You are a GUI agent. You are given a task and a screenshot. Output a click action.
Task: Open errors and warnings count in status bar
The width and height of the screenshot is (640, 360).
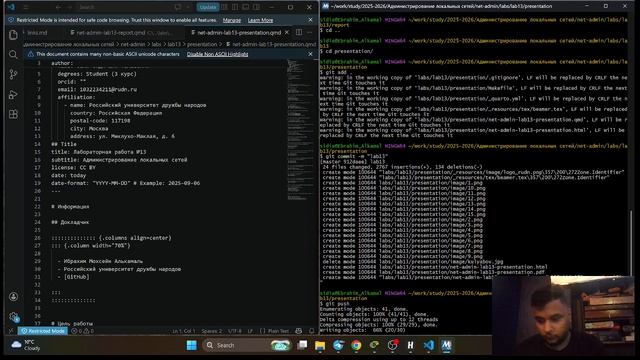tap(82, 331)
